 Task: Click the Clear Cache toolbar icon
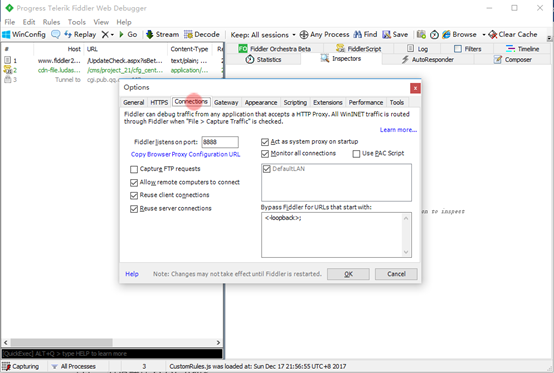click(x=493, y=35)
